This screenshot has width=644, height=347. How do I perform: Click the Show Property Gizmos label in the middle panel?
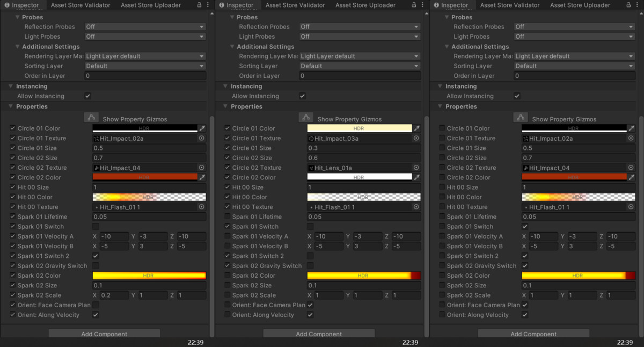point(349,119)
